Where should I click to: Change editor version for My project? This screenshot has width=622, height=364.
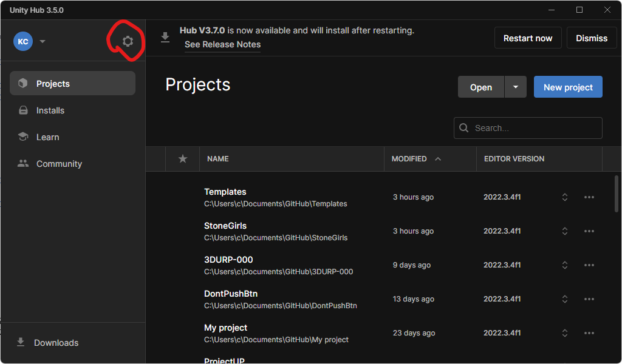click(564, 334)
